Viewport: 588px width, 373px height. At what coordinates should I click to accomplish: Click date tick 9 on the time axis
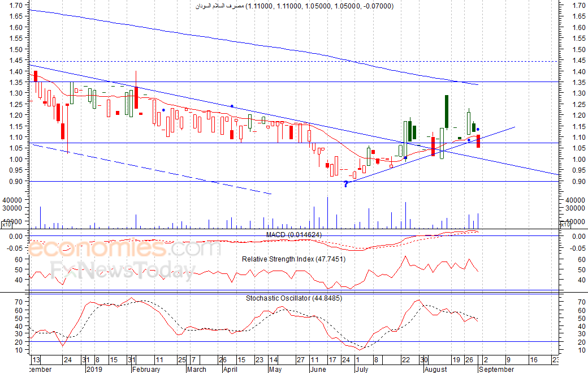(x=508, y=360)
